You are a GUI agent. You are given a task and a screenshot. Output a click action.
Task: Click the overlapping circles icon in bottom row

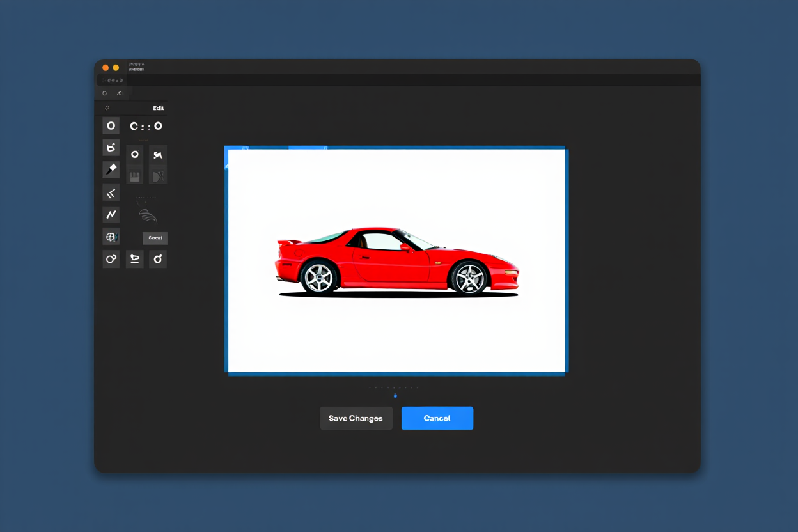coord(111,259)
